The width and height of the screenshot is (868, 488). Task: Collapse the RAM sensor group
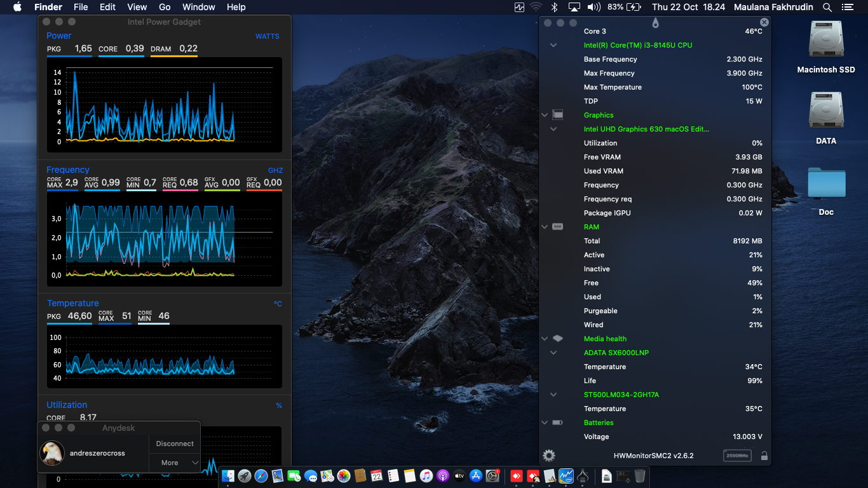click(545, 227)
